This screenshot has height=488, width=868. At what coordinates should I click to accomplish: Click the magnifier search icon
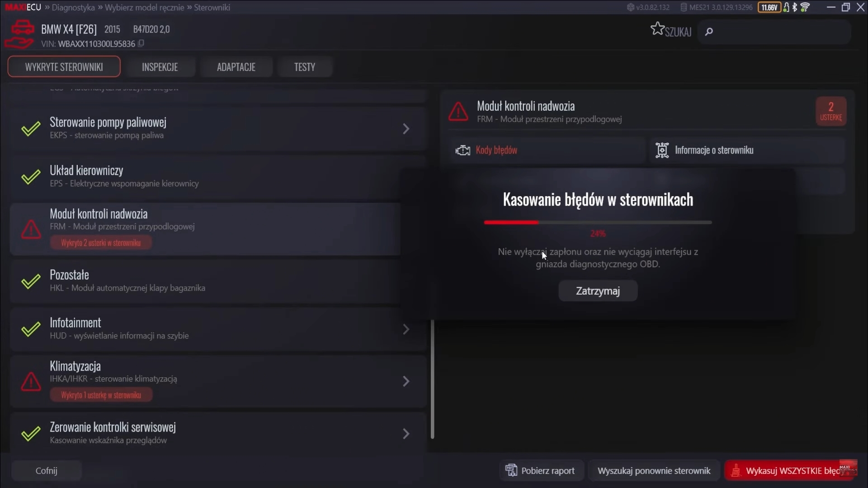(709, 31)
